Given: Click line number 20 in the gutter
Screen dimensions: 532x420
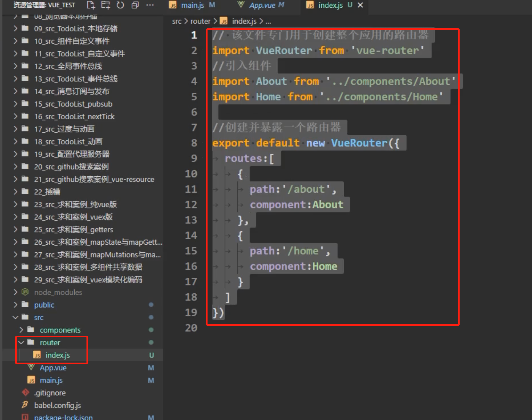Looking at the screenshot, I should (191, 328).
